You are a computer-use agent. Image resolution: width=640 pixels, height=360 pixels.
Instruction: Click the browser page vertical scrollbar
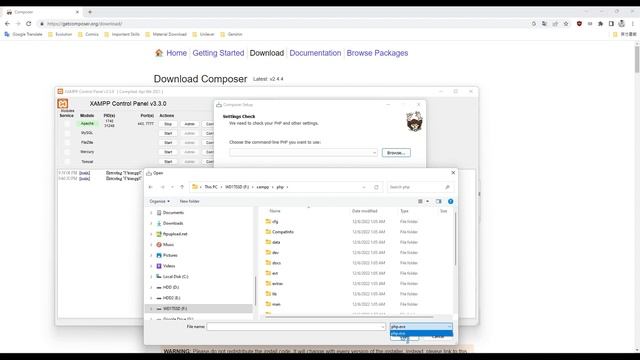tap(637, 59)
